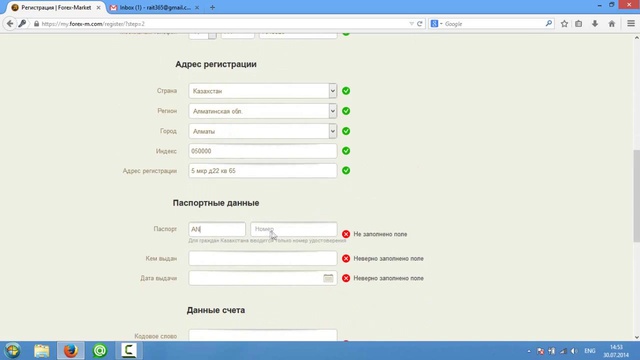Open the downloads arrow icon
640x360 pixels.
click(x=595, y=24)
